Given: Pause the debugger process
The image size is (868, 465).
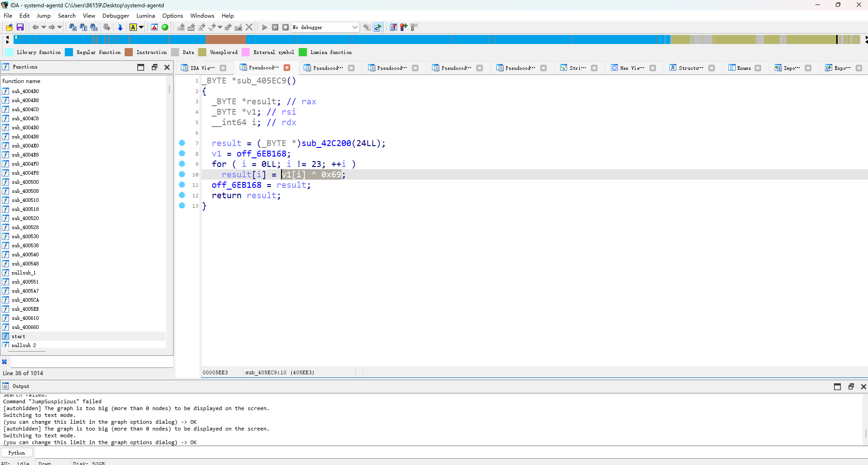Looking at the screenshot, I should (x=275, y=27).
